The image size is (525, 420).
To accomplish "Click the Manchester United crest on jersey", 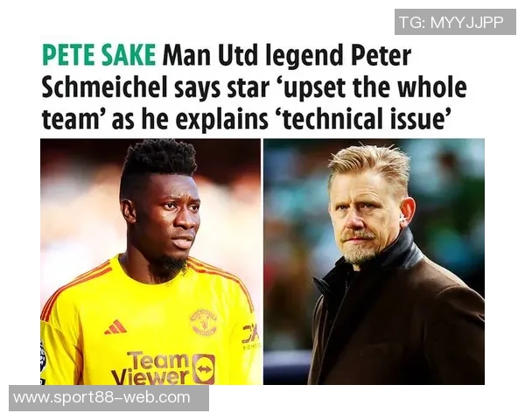I will coord(204,323).
